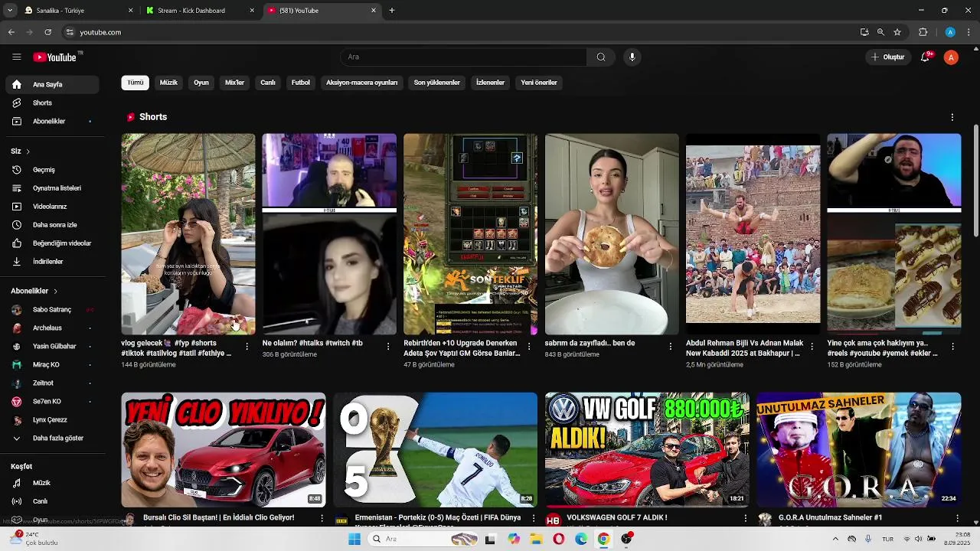
Task: Bookmark this page with star icon
Action: click(897, 32)
